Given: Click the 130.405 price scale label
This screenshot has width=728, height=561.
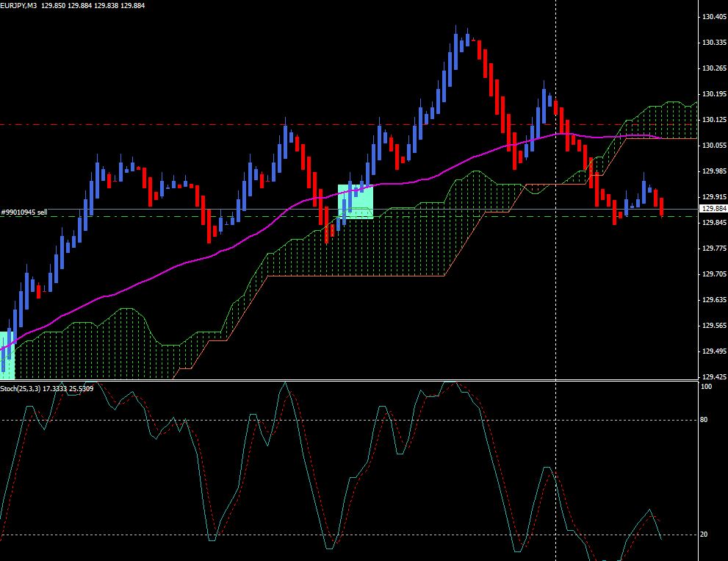Looking at the screenshot, I should 714,17.
